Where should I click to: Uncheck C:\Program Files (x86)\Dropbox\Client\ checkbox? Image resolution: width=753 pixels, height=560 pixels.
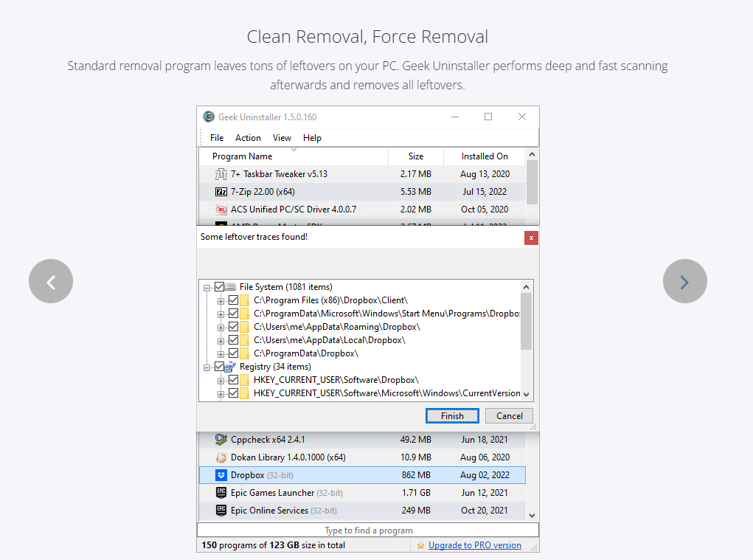[233, 300]
